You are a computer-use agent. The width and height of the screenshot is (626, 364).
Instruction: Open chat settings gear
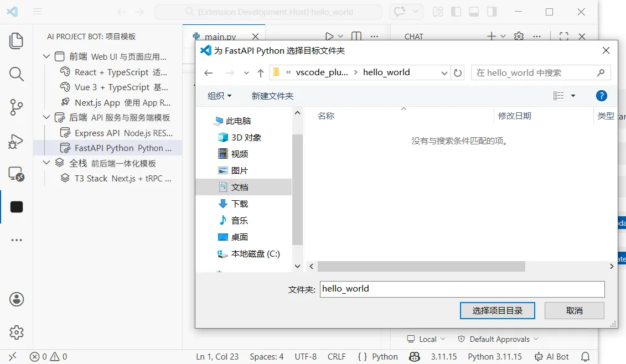519,37
